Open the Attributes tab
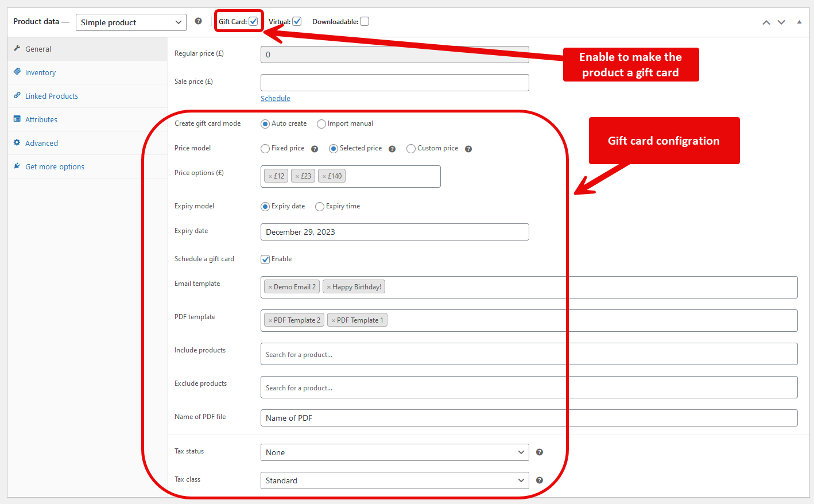The width and height of the screenshot is (814, 504). click(x=87, y=119)
